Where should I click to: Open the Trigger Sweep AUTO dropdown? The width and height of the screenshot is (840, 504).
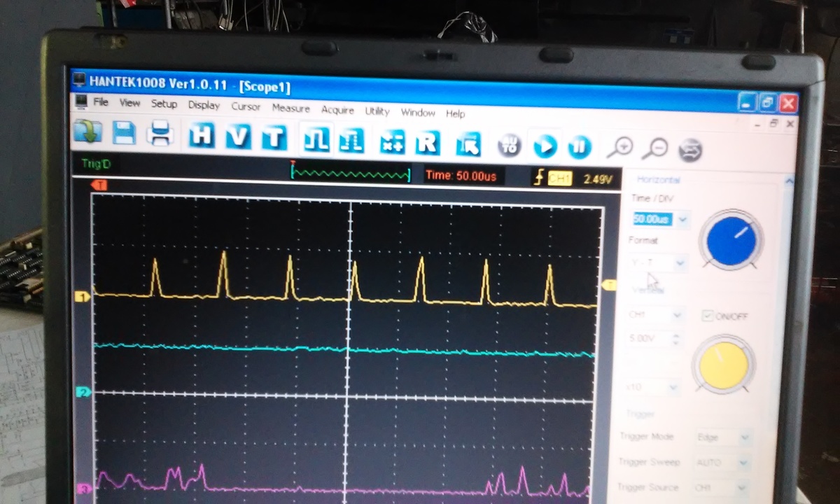[x=744, y=463]
